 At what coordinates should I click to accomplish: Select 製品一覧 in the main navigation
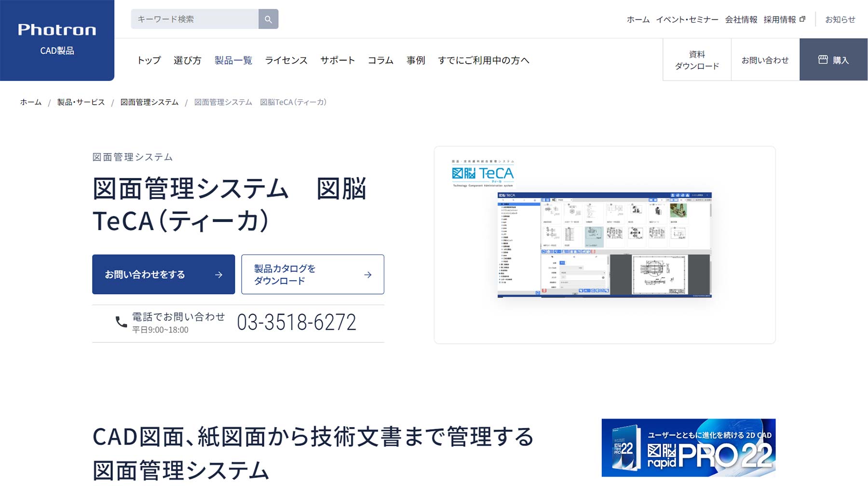pyautogui.click(x=233, y=60)
